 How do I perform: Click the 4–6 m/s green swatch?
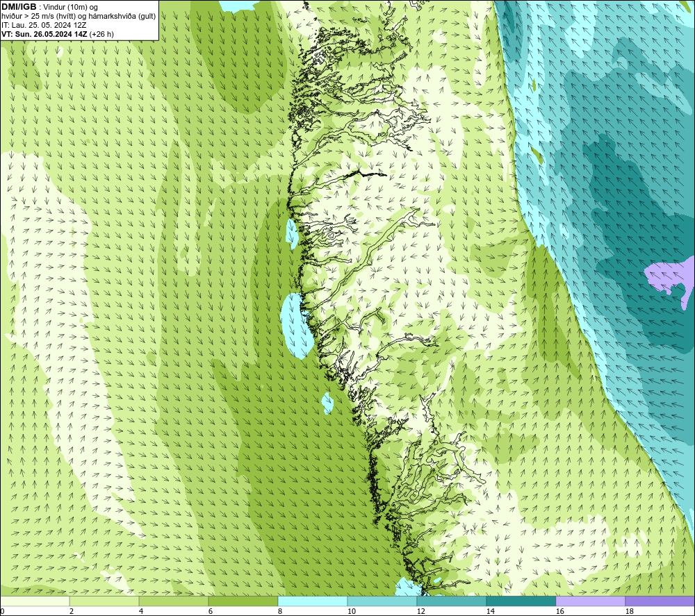click(x=174, y=601)
